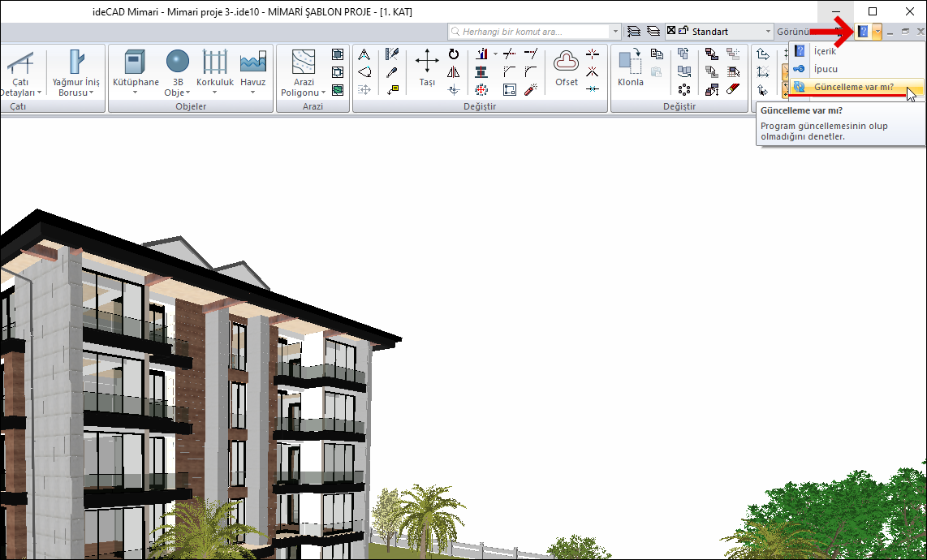927x560 pixels.
Task: Click the red four-arrow scale icon
Action: click(481, 90)
